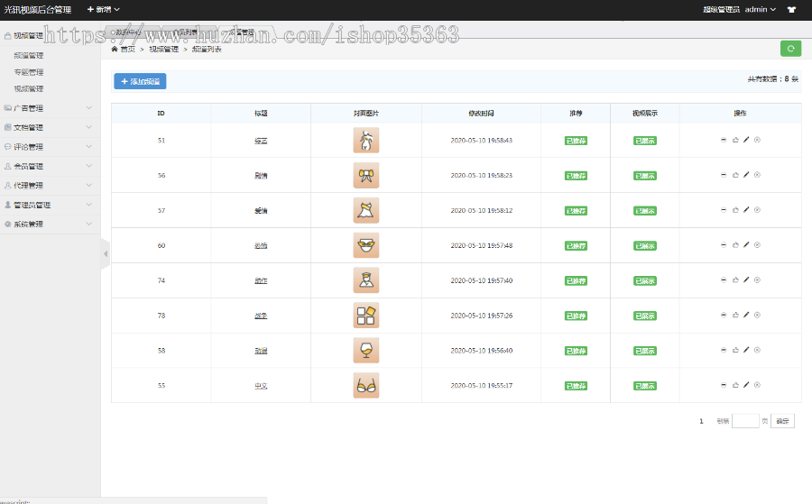Expand the 系统管理 sidebar section
812x504 pixels.
(x=50, y=225)
